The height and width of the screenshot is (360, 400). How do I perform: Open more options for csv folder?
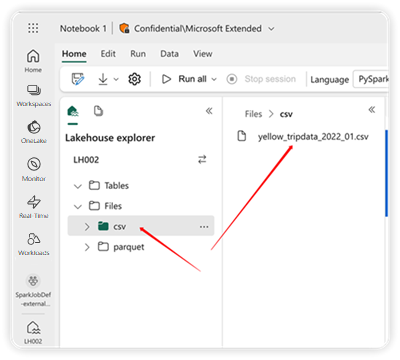point(204,227)
